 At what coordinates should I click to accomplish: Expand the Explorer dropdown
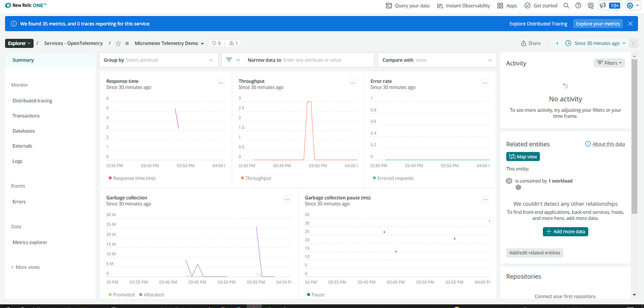pos(19,43)
